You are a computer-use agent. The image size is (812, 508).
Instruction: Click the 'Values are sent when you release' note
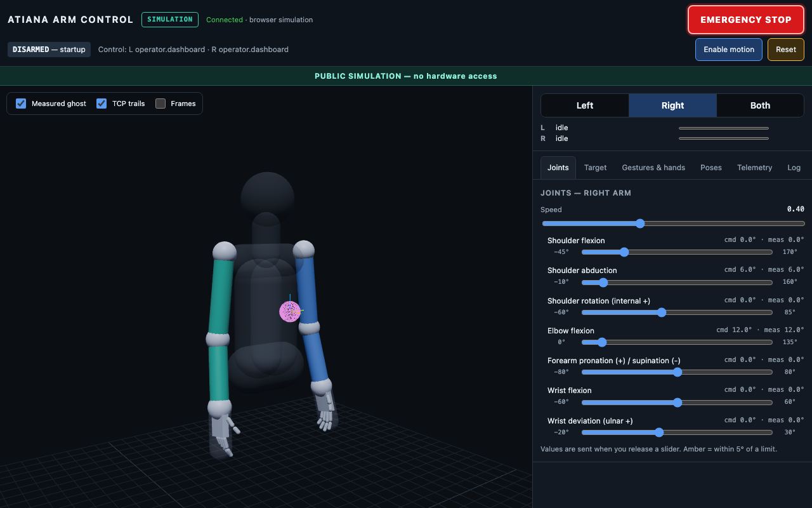(658, 449)
